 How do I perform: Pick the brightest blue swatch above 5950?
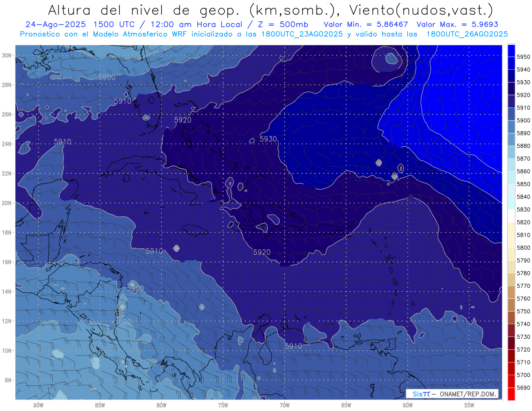[x=511, y=51]
